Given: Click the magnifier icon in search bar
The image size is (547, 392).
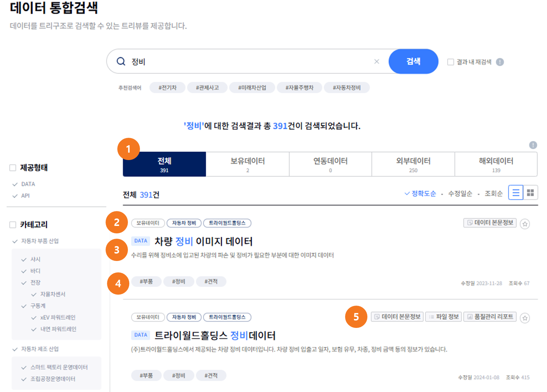Looking at the screenshot, I should [121, 61].
